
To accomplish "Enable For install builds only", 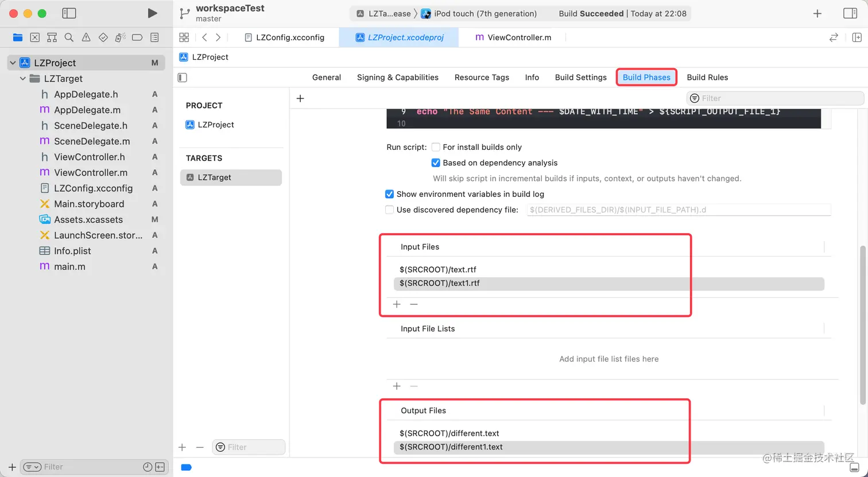I will point(436,147).
